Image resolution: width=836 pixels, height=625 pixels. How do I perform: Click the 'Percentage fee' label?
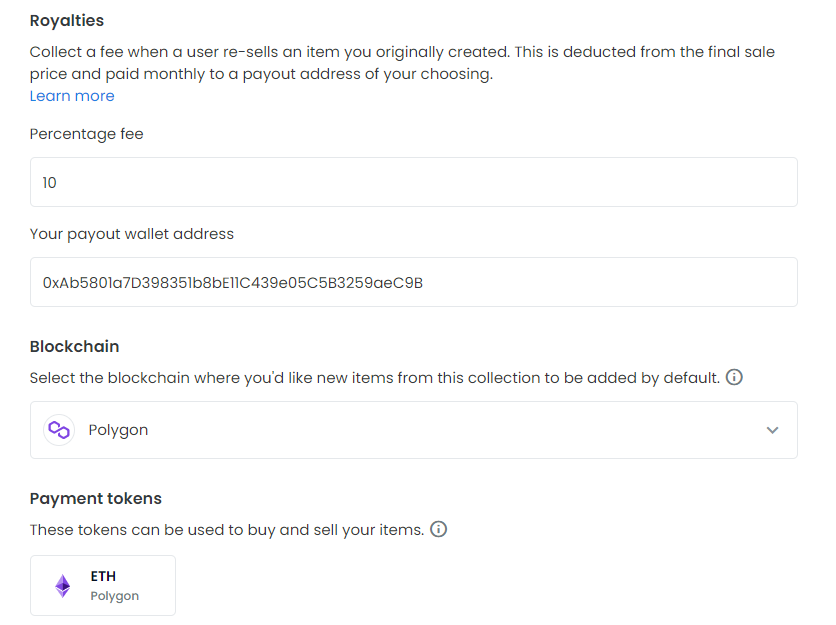tap(87, 134)
